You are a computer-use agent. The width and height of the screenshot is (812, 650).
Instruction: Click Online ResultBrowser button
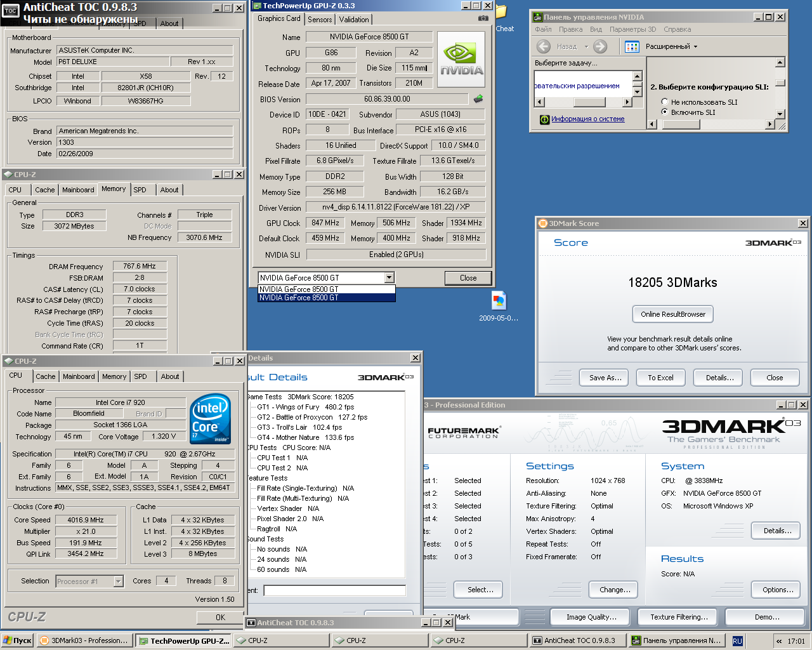click(673, 314)
